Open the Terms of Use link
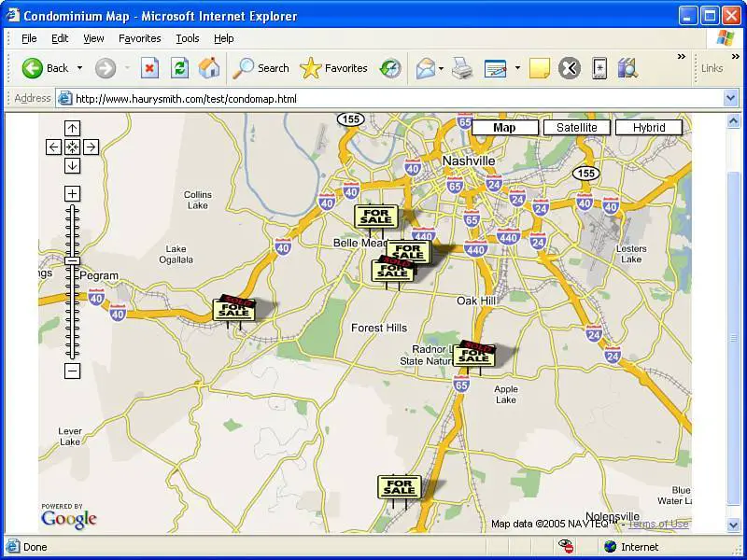Viewport: 747px width, 560px height. point(658,525)
